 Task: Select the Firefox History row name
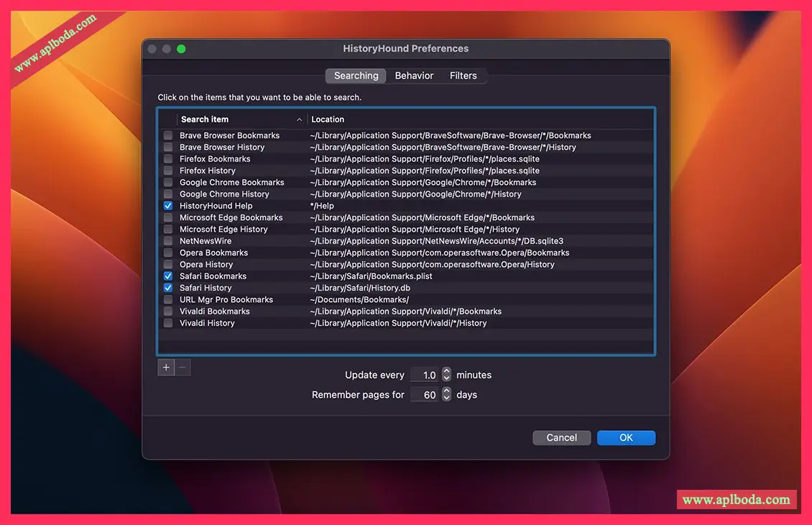click(207, 170)
